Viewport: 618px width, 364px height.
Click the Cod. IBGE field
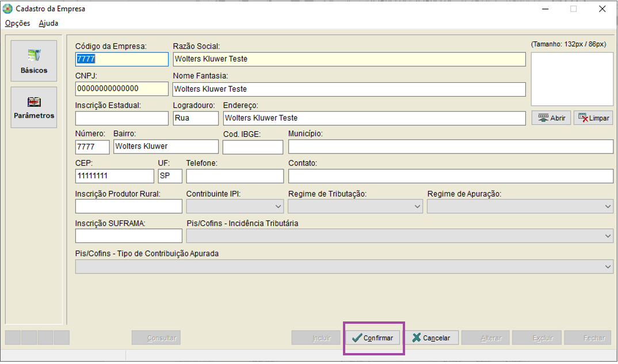pyautogui.click(x=253, y=147)
